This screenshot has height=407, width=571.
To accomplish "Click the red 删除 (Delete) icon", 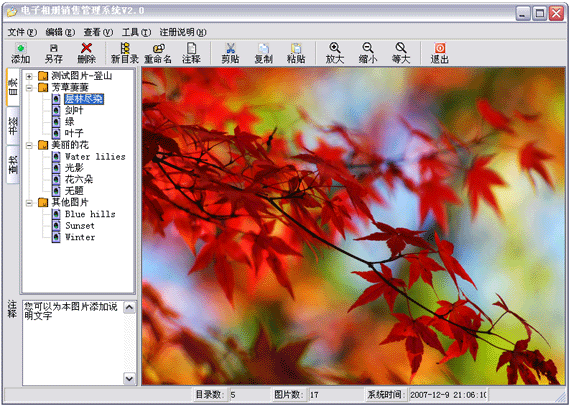I will point(86,53).
